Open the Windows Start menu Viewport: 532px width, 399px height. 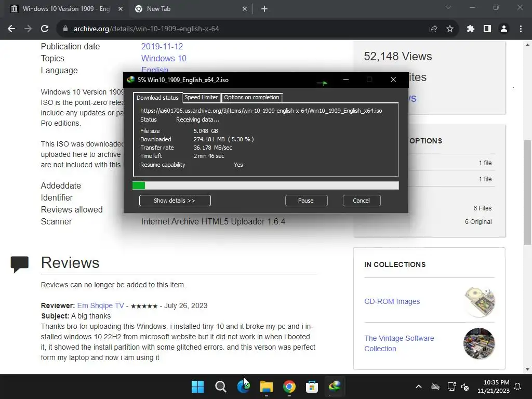point(197,387)
